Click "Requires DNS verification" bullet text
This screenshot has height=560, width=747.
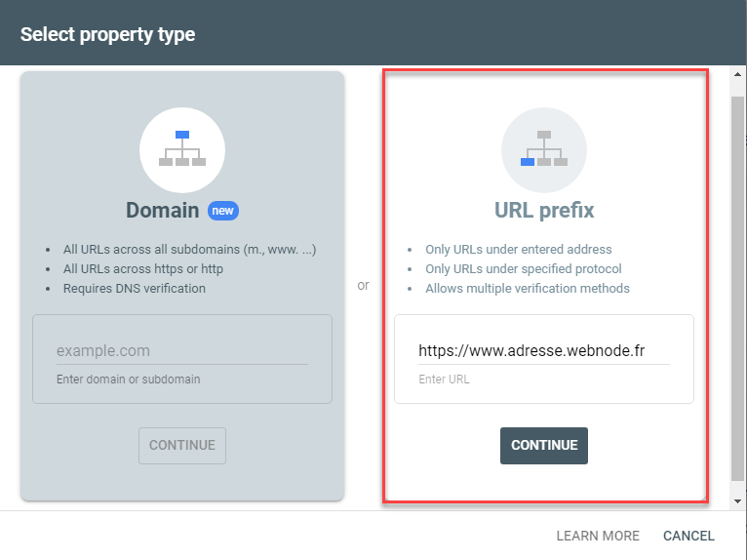135,288
